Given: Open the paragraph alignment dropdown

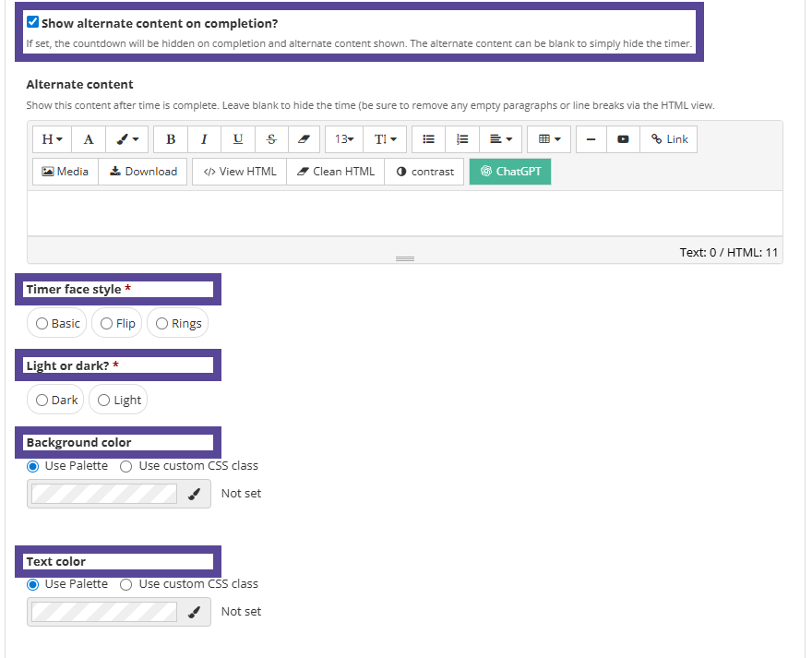Looking at the screenshot, I should click(x=501, y=139).
